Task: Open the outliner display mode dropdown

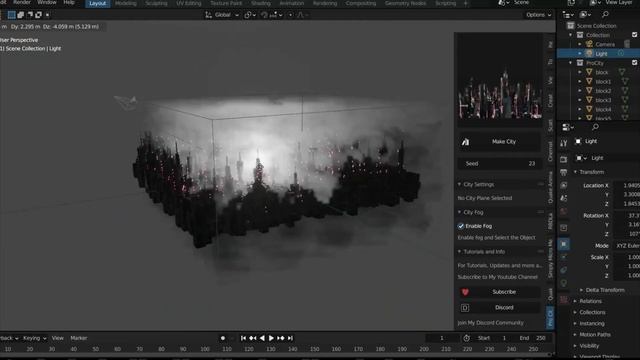Action: pyautogui.click(x=567, y=15)
